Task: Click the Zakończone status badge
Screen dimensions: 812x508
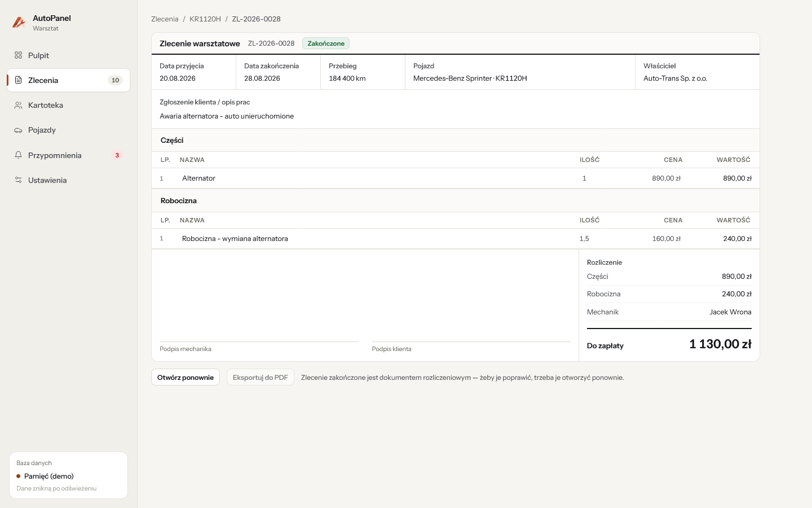Action: coord(326,43)
